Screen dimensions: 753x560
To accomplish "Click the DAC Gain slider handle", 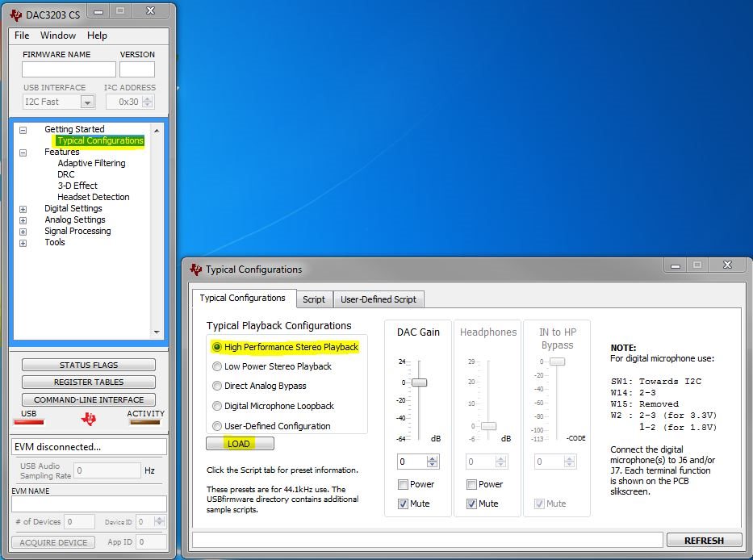I will coord(419,382).
